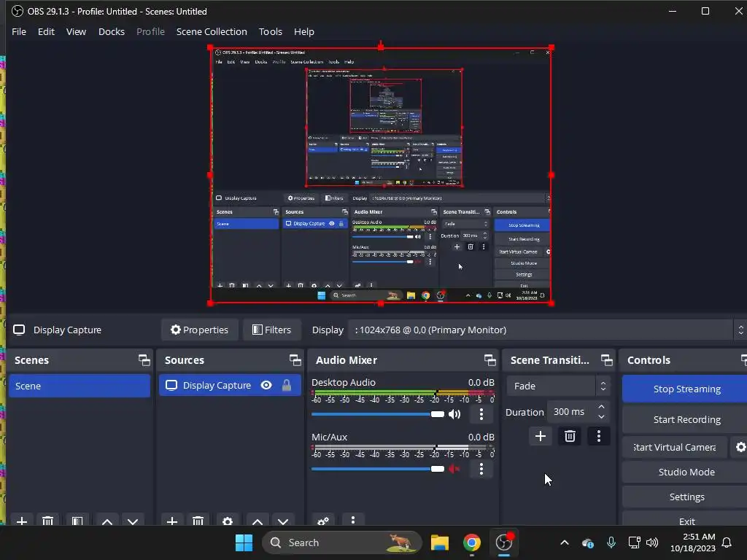Add a new scene transition
Image resolution: width=747 pixels, height=560 pixels.
pyautogui.click(x=541, y=436)
